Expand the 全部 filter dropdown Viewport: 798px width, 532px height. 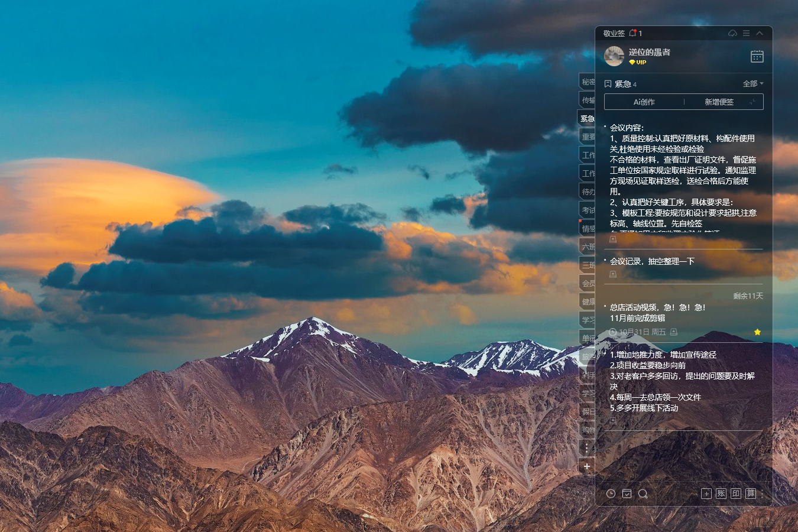tap(753, 83)
